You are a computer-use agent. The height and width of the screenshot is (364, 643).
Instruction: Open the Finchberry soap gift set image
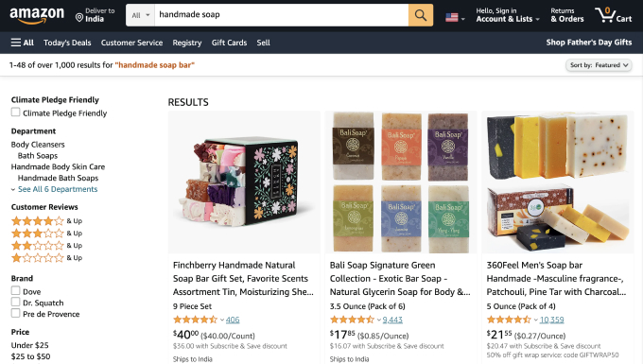(244, 182)
